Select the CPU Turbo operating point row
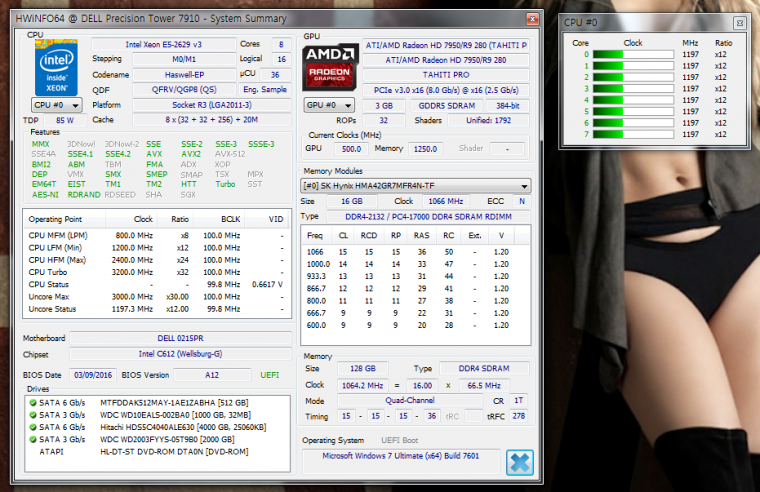The width and height of the screenshot is (760, 492). 156,272
